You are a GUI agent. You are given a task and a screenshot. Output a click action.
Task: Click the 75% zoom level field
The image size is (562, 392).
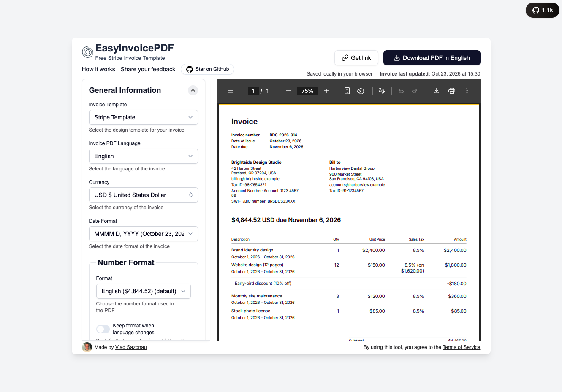[307, 91]
